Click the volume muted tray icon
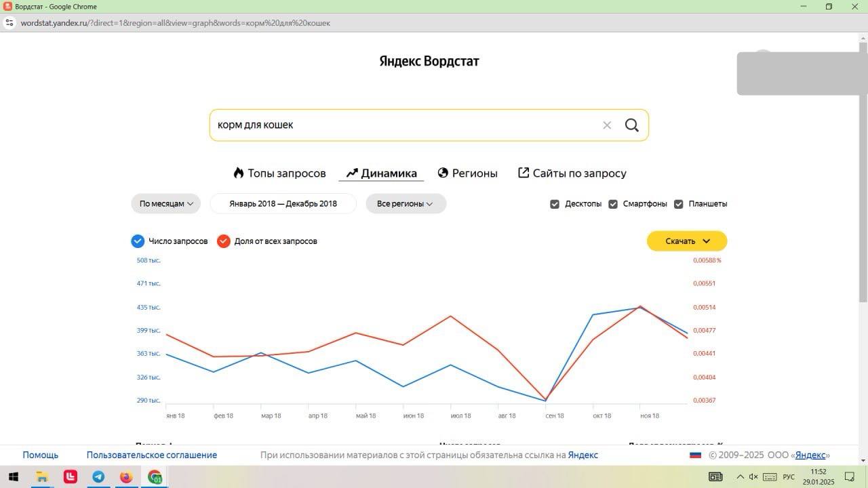Viewport: 868px width, 488px height. pyautogui.click(x=753, y=477)
